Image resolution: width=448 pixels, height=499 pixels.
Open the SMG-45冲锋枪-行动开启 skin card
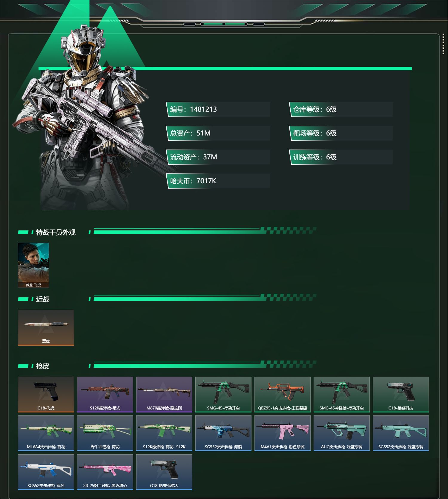pyautogui.click(x=342, y=394)
